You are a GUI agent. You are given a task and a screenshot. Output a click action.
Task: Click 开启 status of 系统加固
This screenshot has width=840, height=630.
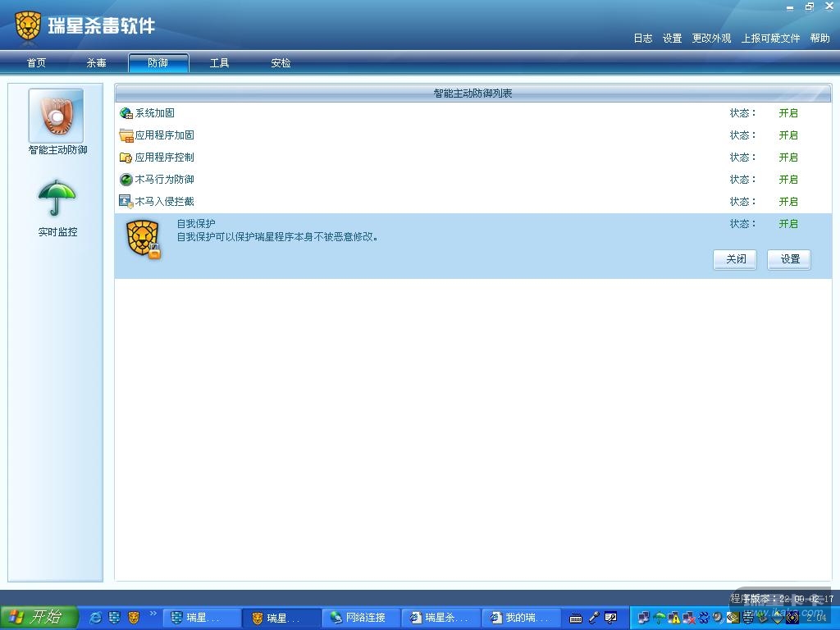pos(788,113)
